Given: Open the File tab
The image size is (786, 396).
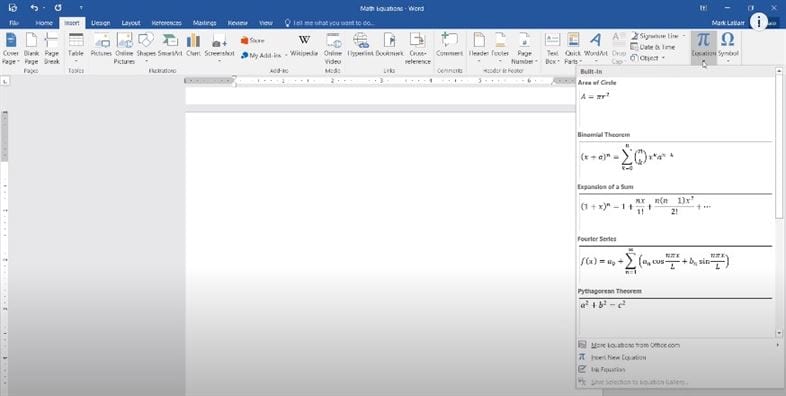Looking at the screenshot, I should click(x=14, y=23).
